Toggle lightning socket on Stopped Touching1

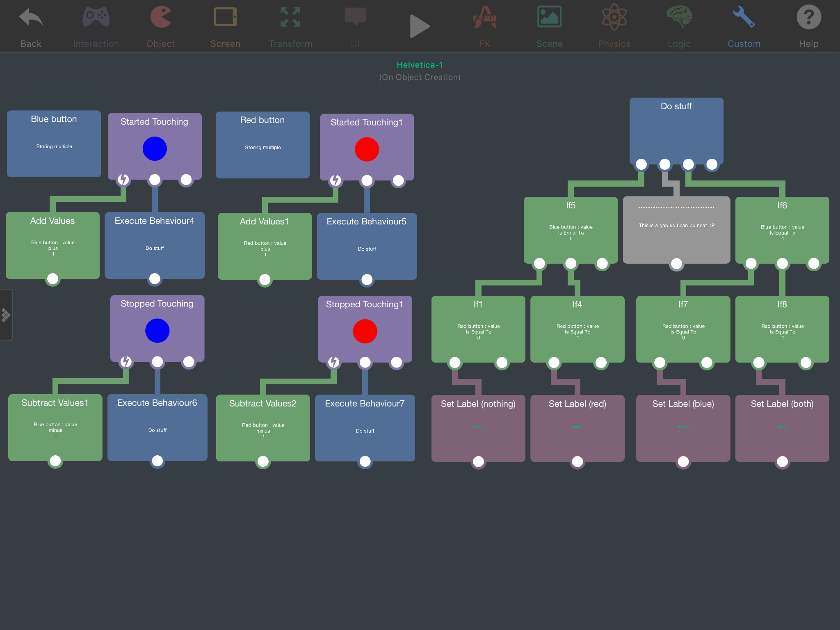[x=334, y=362]
